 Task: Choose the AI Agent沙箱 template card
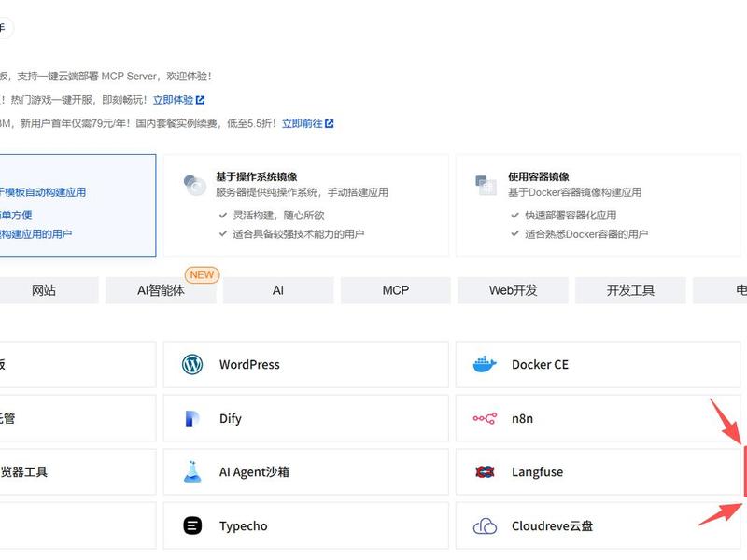306,472
